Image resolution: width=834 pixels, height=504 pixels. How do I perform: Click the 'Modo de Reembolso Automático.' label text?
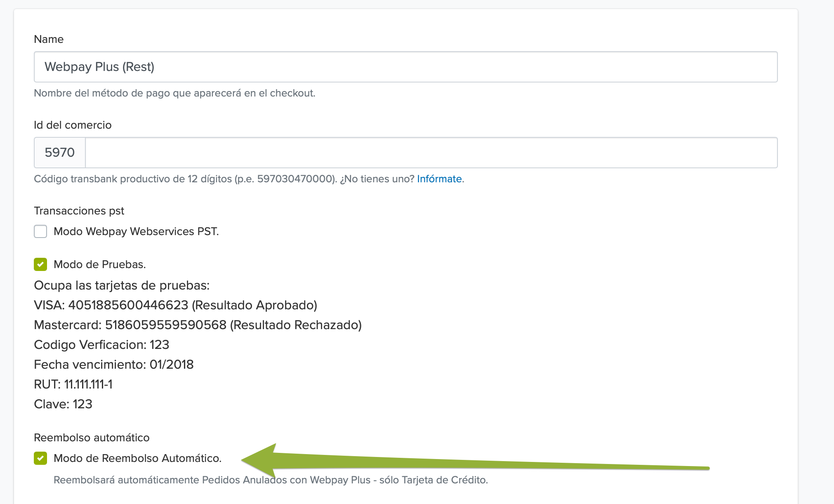point(138,458)
